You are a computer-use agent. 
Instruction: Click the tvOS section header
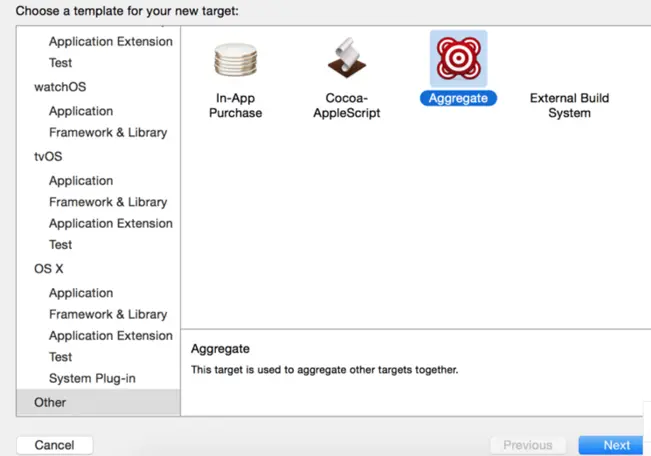click(x=48, y=157)
